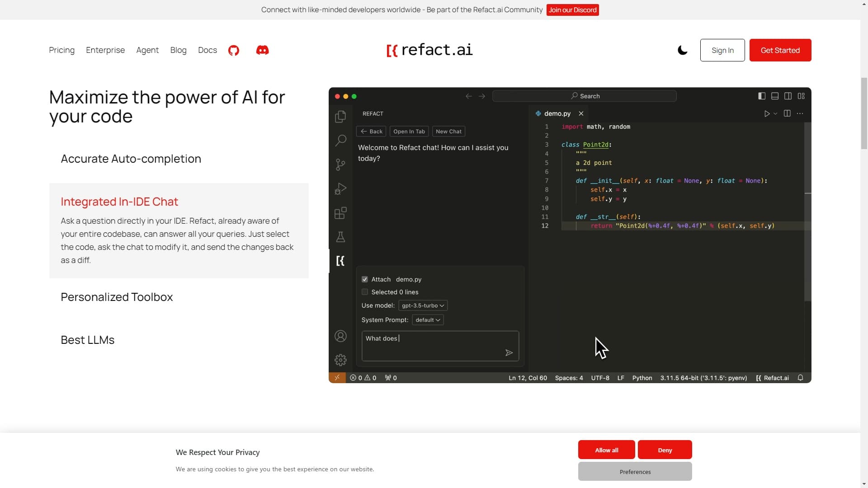868x488 pixels.
Task: Click the Refact bracket icon in IDE sidebar
Action: [x=340, y=261]
